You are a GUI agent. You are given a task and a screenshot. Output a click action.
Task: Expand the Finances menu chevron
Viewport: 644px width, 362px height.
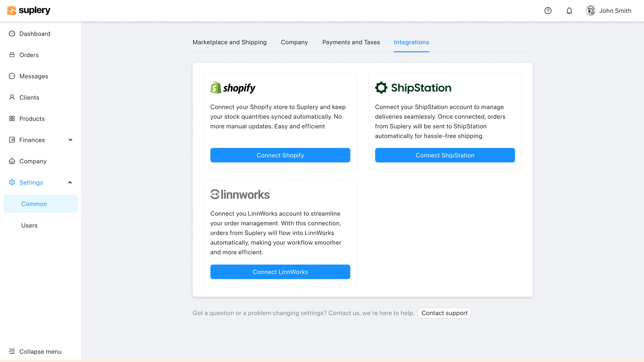[x=70, y=140]
